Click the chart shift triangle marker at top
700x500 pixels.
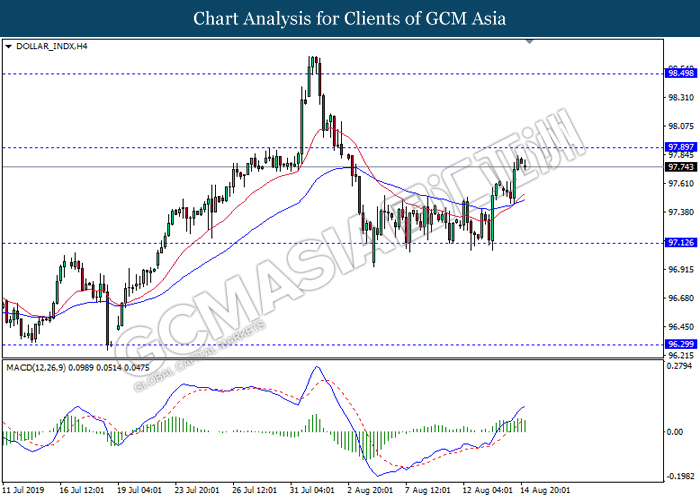tap(529, 42)
